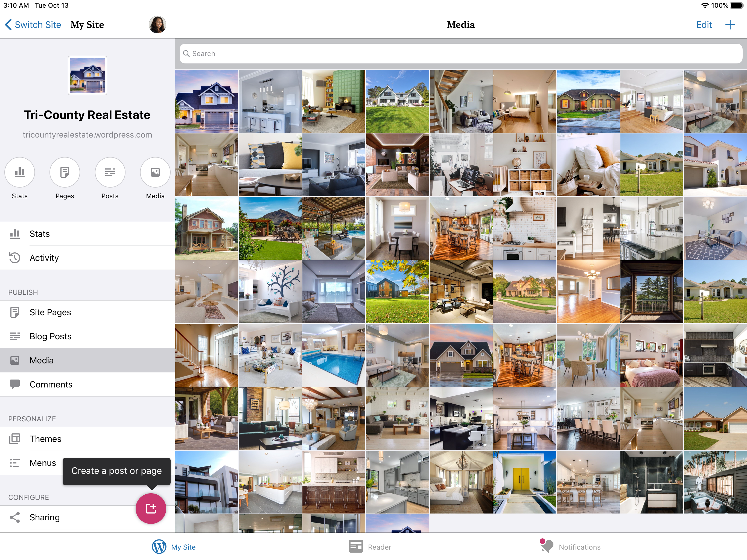Open the green tiled wall living room photo
Viewport: 747px width, 560px height.
coord(334,101)
